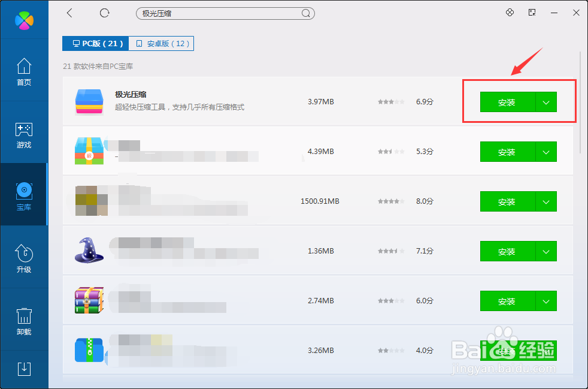Click the blue zipper folder icon
The image size is (588, 389).
click(89, 350)
